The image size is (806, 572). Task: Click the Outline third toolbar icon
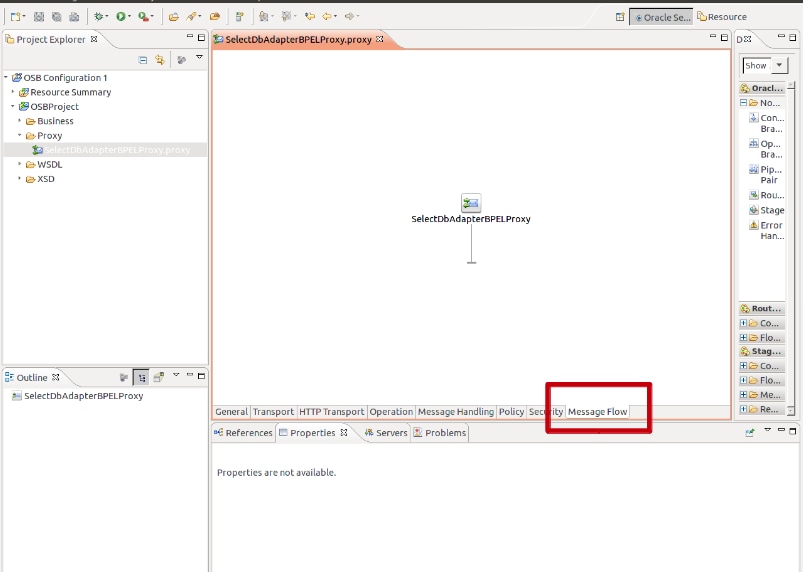click(159, 377)
